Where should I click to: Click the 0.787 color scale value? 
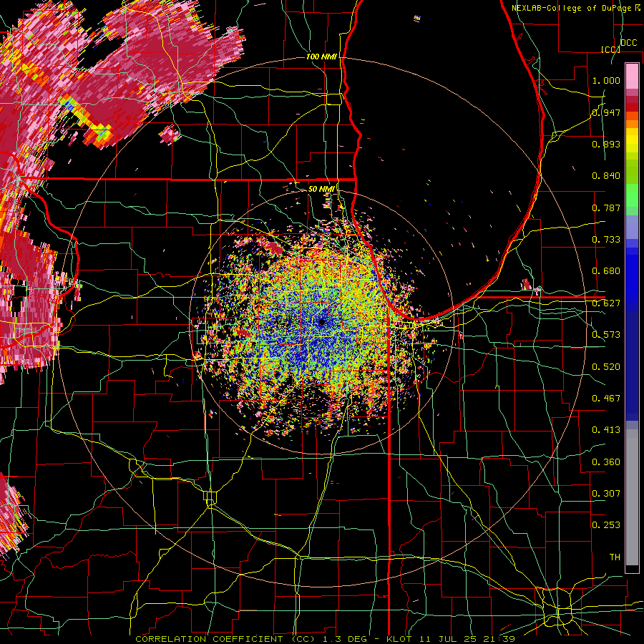(x=606, y=208)
